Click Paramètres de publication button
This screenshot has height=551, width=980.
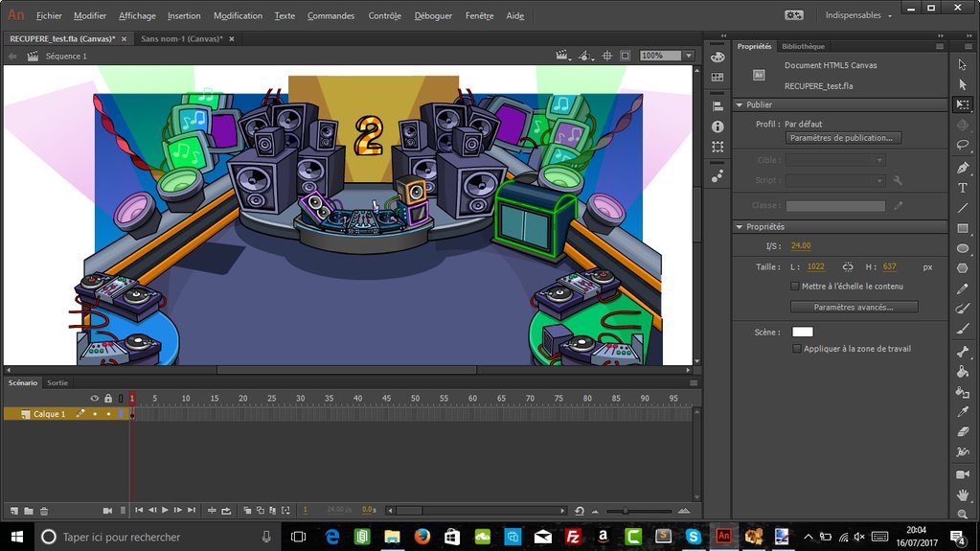tap(843, 138)
